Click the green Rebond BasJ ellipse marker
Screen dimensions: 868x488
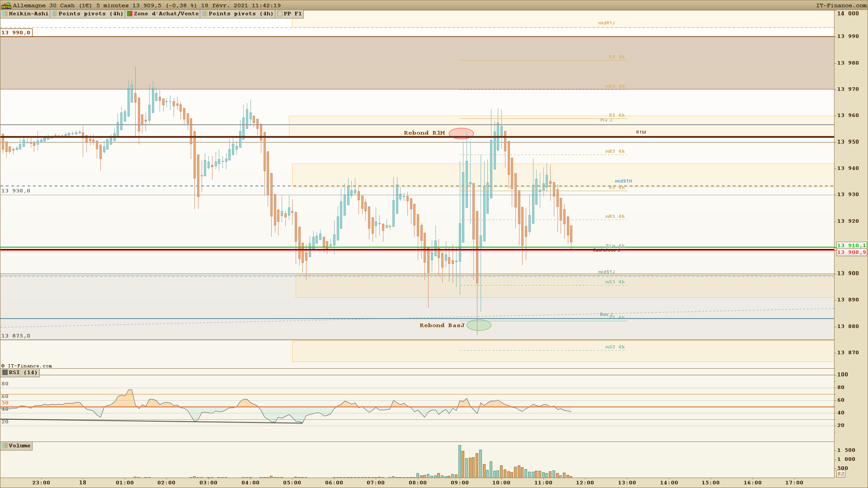(479, 325)
